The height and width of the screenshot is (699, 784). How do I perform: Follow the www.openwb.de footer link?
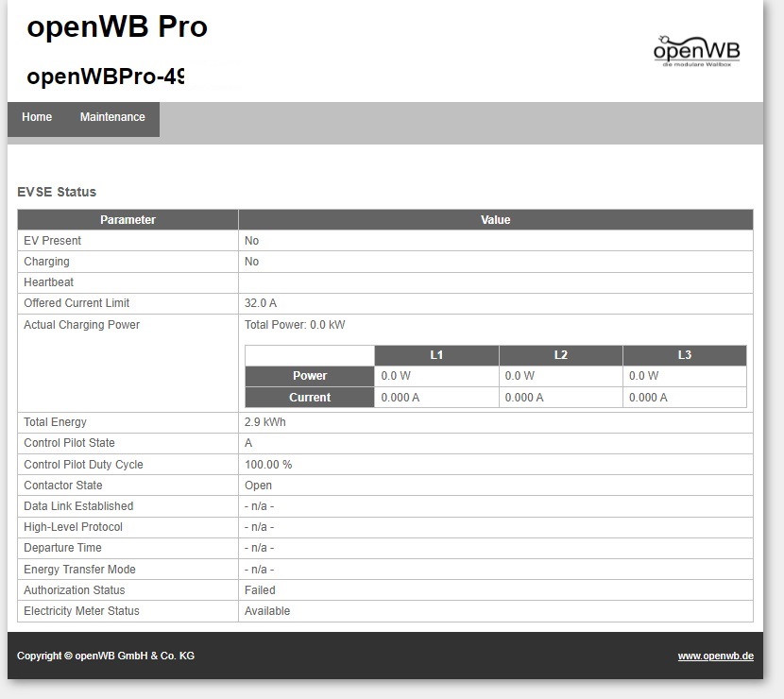[x=715, y=656]
